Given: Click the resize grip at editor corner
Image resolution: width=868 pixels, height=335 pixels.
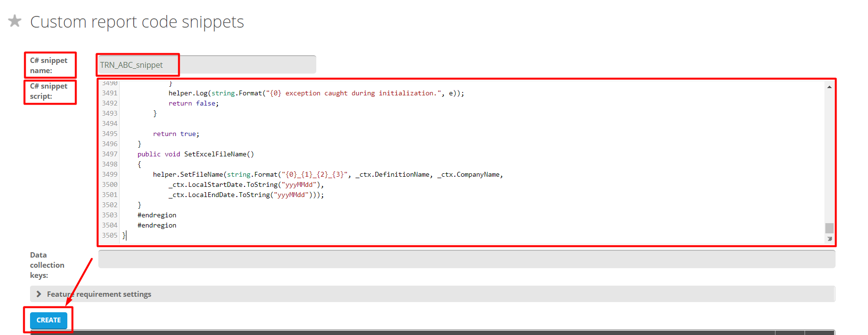Looking at the screenshot, I should 830,239.
